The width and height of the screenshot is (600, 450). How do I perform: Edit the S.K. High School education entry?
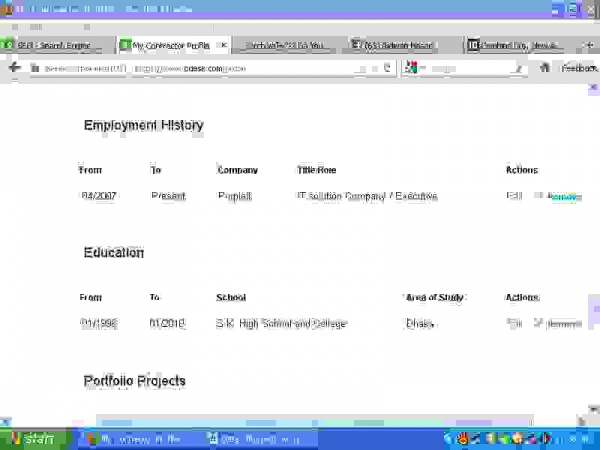coord(514,323)
